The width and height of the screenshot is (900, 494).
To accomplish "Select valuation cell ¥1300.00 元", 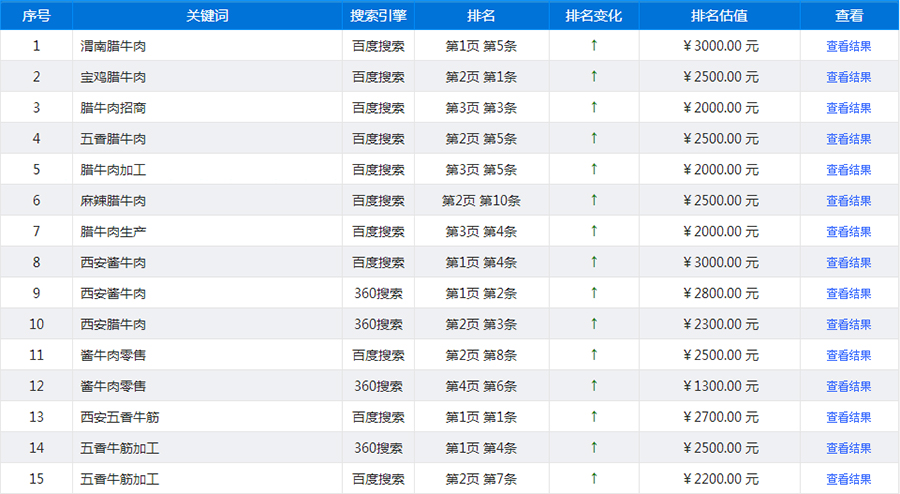I will click(x=720, y=387).
